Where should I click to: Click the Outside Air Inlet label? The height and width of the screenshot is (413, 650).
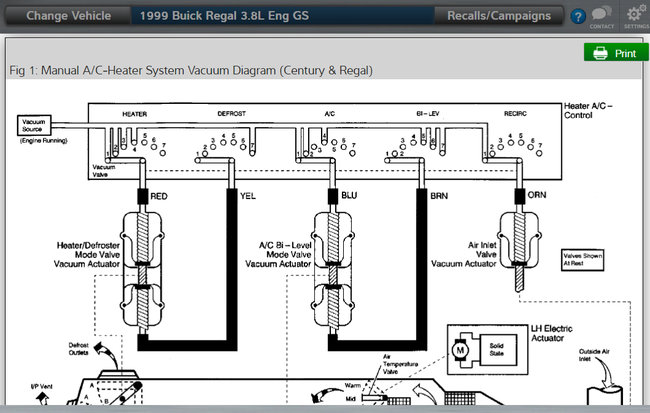click(594, 355)
